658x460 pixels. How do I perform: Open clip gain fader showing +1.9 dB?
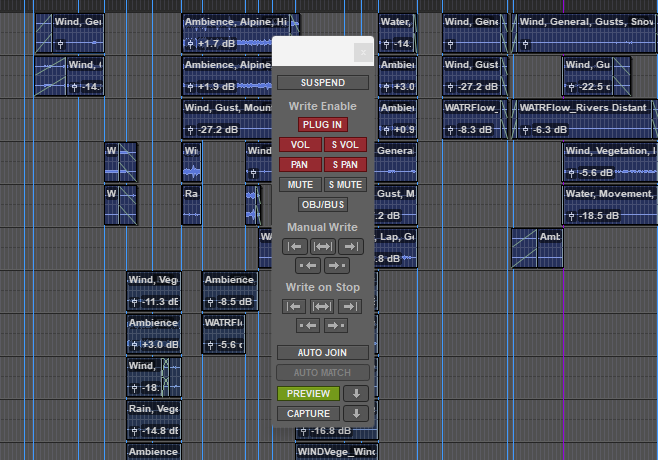pos(191,87)
